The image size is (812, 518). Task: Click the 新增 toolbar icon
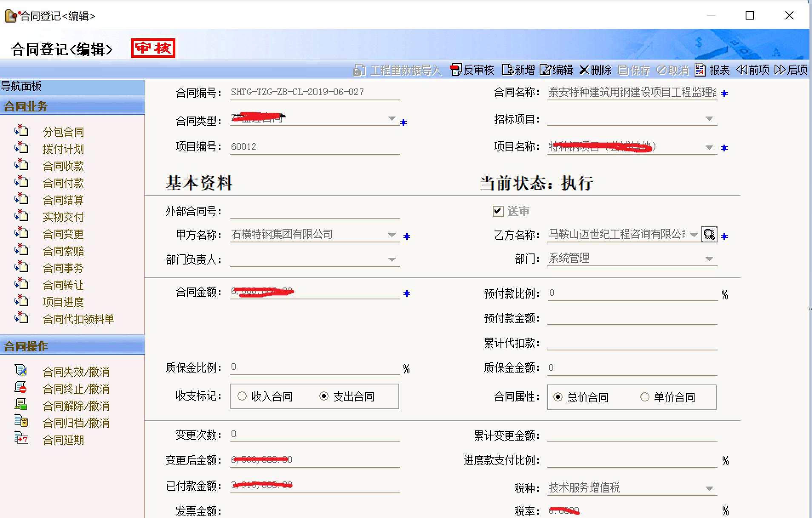[x=507, y=70]
